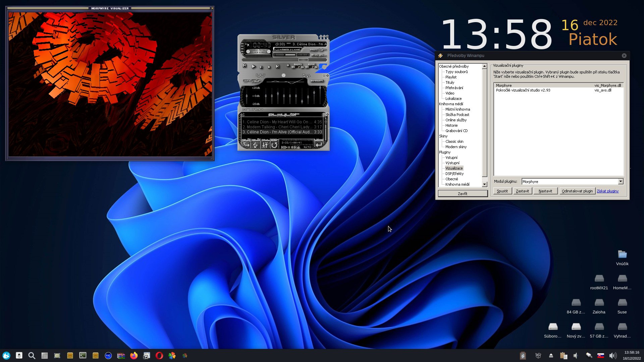Click the playlist Load list button
Image resolution: width=644 pixels, height=362 pixels.
point(319,144)
